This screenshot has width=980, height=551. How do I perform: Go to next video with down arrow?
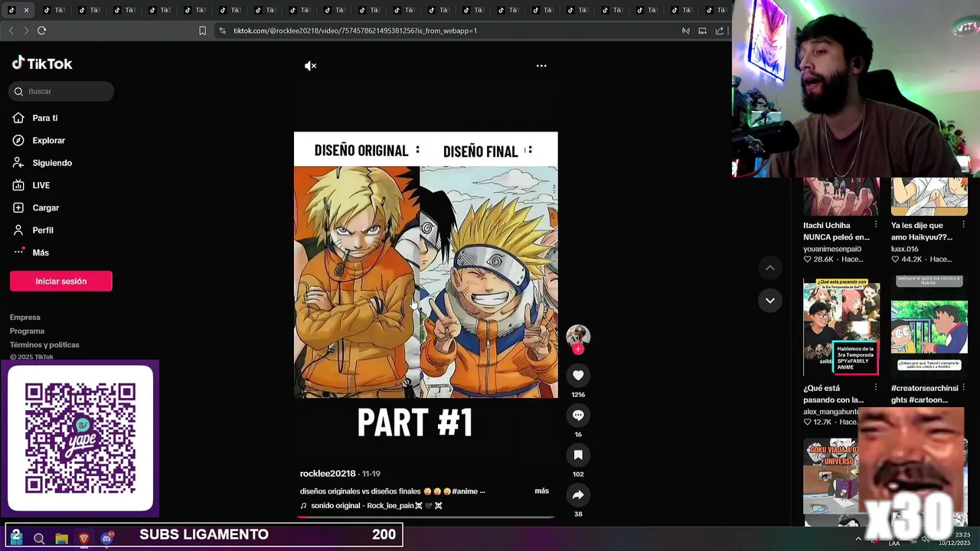770,300
